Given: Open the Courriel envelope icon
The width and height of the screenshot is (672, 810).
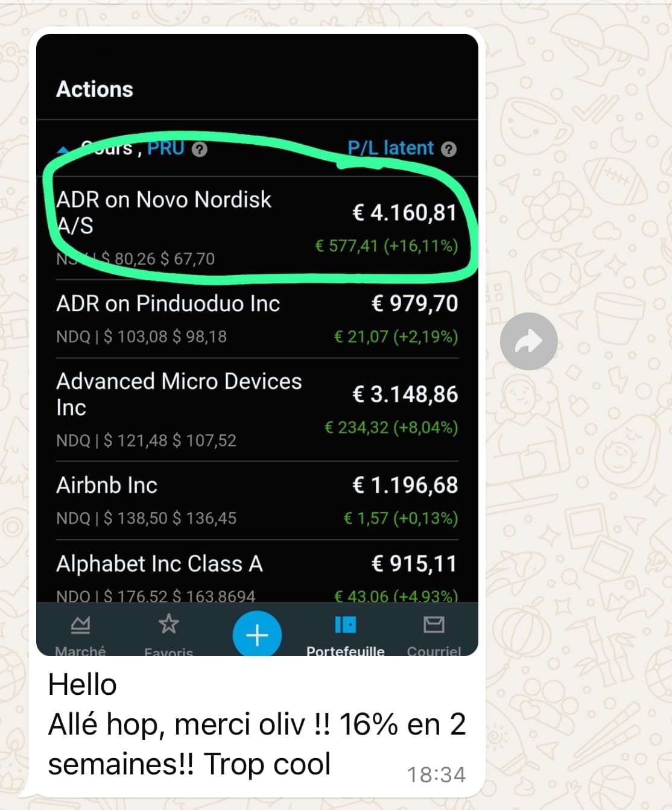Looking at the screenshot, I should click(x=434, y=624).
